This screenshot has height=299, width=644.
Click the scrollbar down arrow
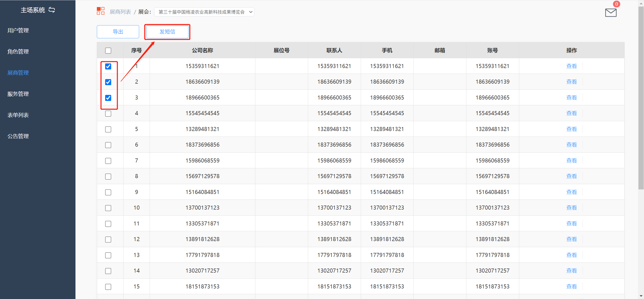click(641, 296)
